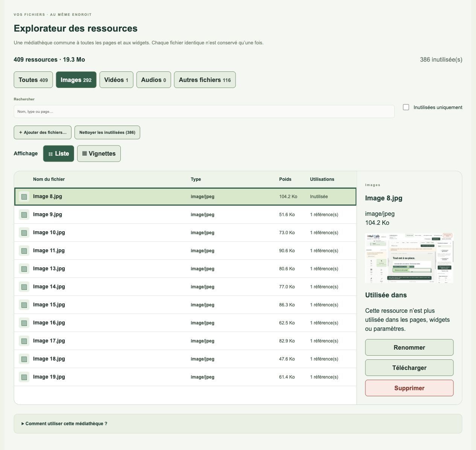Focus the Rechercher search field
The height and width of the screenshot is (450, 476).
point(204,112)
